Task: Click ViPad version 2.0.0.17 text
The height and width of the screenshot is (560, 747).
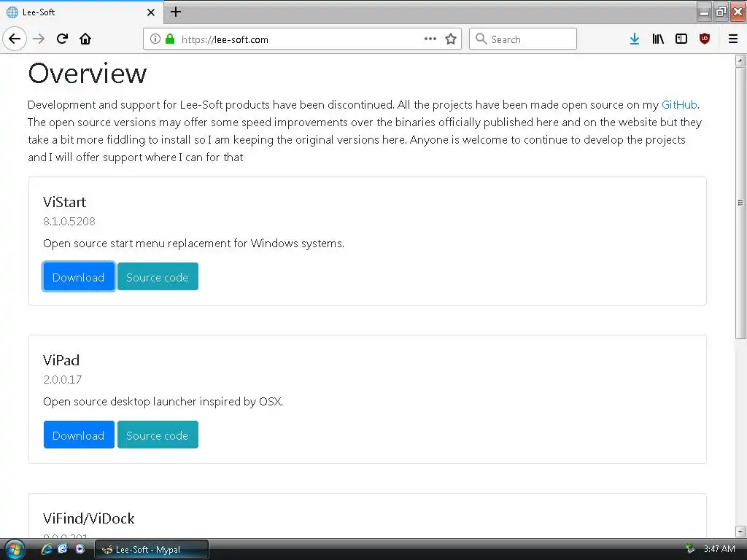Action: 63,379
